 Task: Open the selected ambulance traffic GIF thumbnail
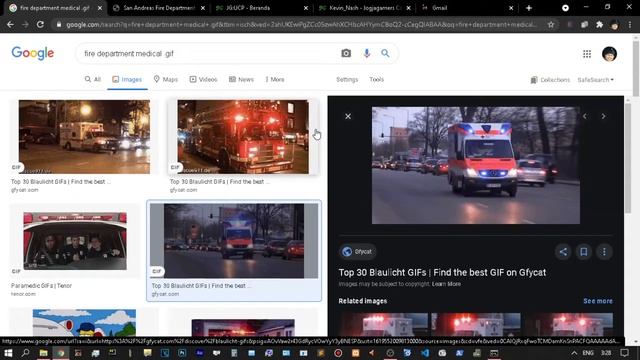tap(234, 241)
